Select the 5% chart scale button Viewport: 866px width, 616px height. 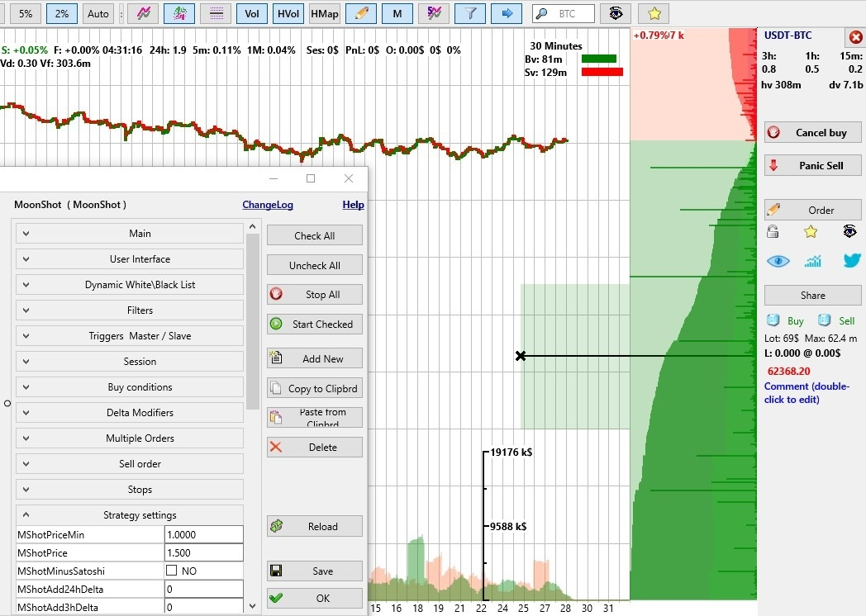(26, 14)
